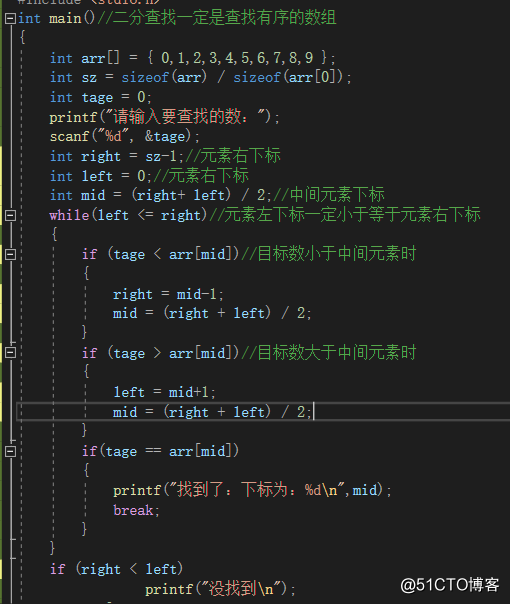Screen dimensions: 510x604
Task: Click the line 'scanf("%d", &tage);'
Action: tap(124, 136)
